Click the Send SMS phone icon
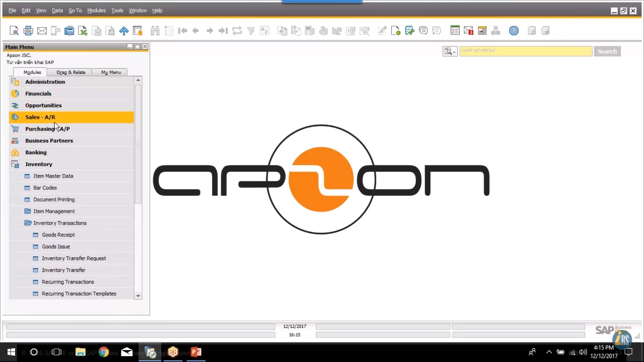The width and height of the screenshot is (644, 362). click(x=55, y=31)
